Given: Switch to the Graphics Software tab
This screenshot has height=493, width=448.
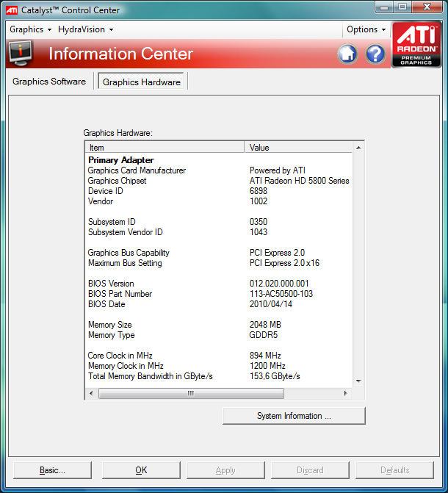Looking at the screenshot, I should point(49,82).
